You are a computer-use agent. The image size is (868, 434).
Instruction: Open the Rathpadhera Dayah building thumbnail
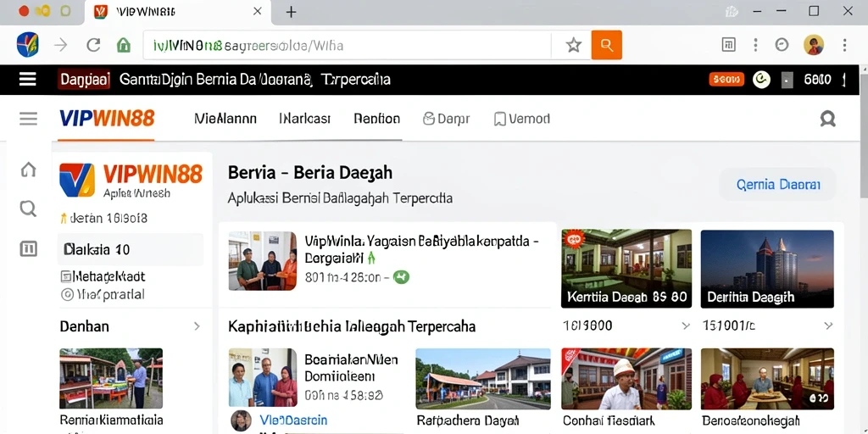[482, 379]
